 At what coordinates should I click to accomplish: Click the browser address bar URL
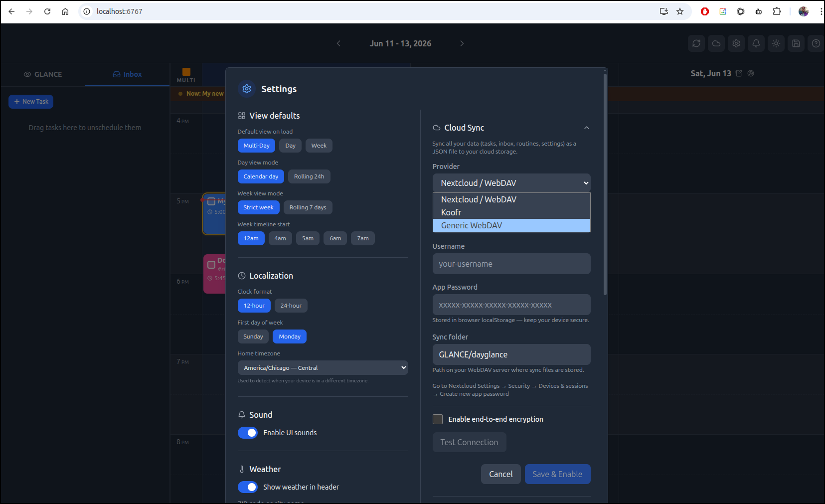pos(120,11)
